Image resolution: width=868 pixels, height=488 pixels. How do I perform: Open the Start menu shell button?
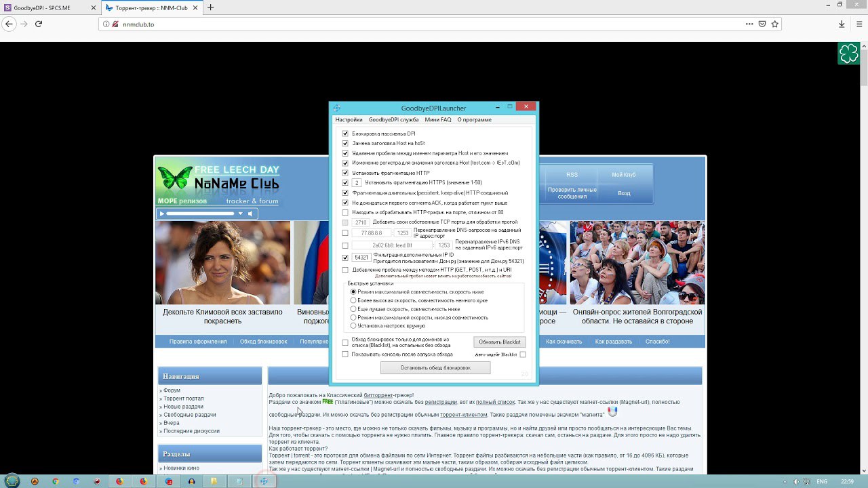coord(11,481)
